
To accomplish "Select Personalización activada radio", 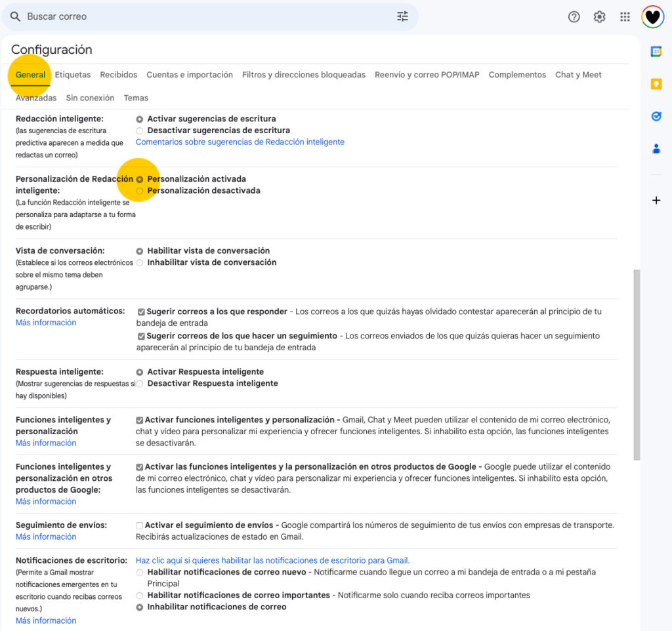I will [x=140, y=179].
